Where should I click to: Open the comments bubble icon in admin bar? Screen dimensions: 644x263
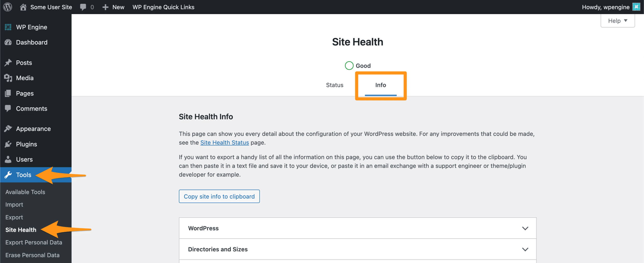(83, 7)
